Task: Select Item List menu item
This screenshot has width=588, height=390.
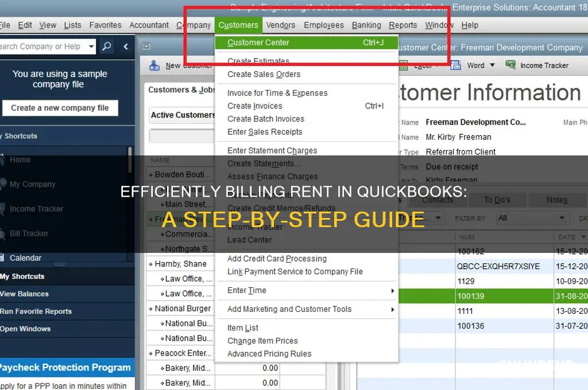Action: click(243, 328)
